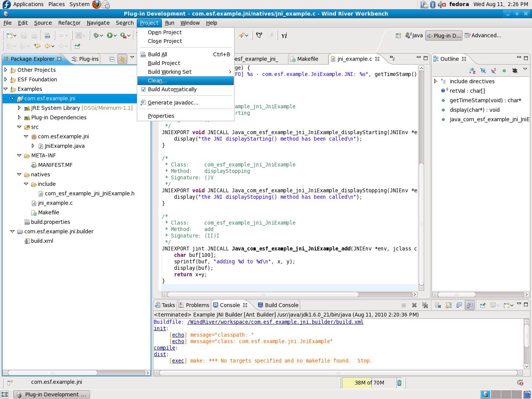
Task: Click the Run External Tools icon
Action: click(123, 35)
